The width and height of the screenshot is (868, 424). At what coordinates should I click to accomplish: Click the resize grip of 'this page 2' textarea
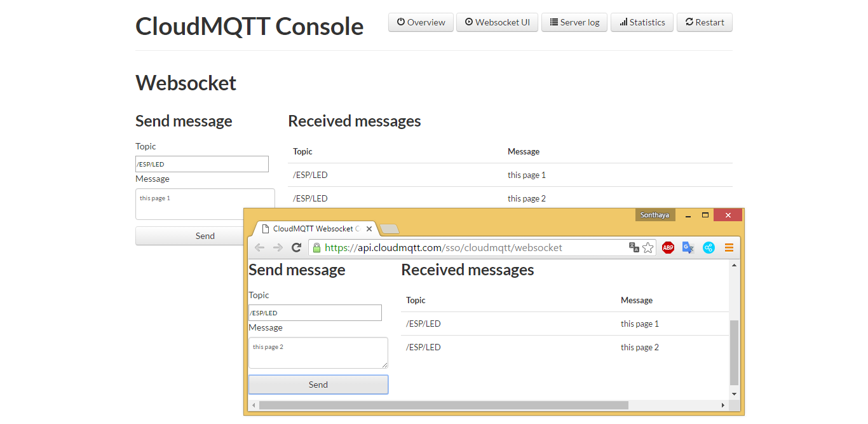point(384,365)
